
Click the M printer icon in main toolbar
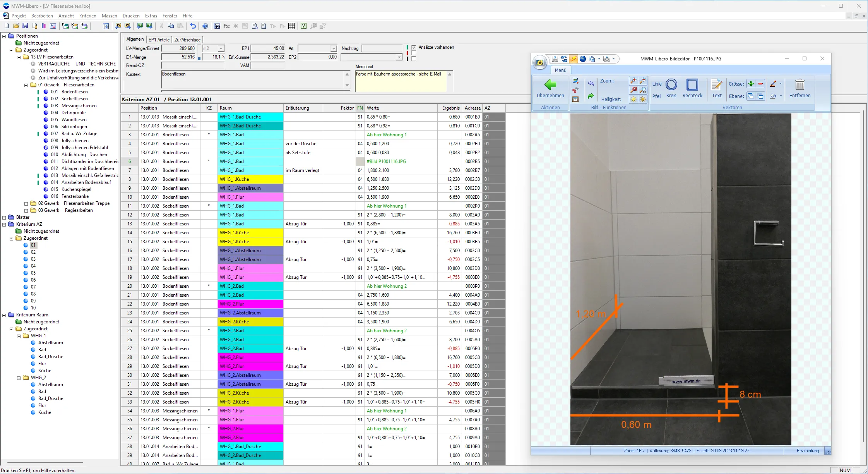(65, 26)
